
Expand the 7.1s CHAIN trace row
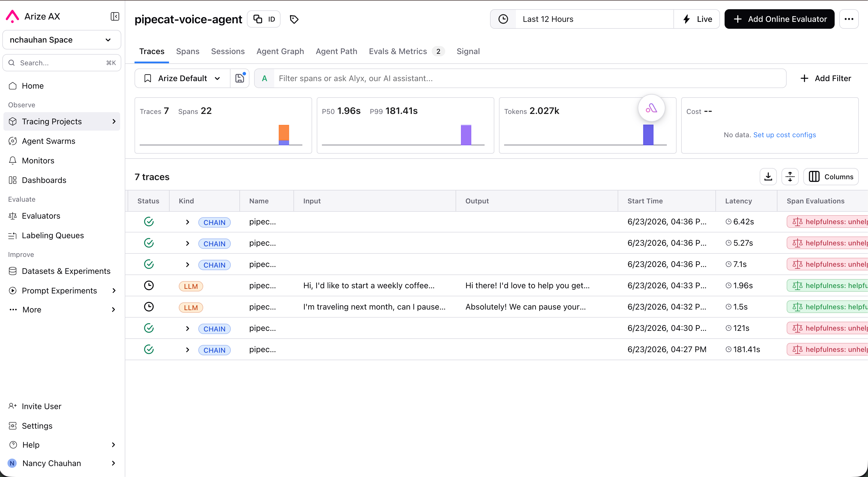[x=188, y=264]
